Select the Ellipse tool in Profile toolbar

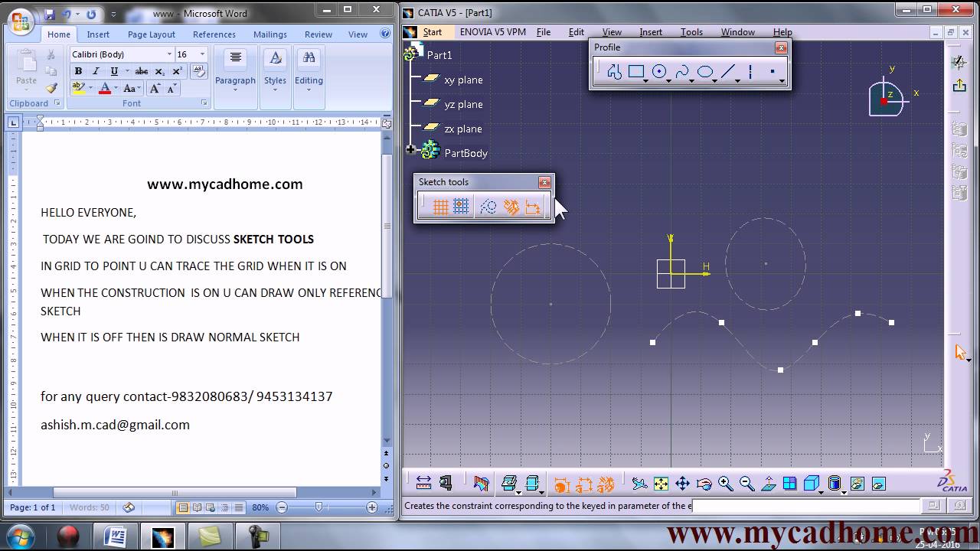pos(705,72)
